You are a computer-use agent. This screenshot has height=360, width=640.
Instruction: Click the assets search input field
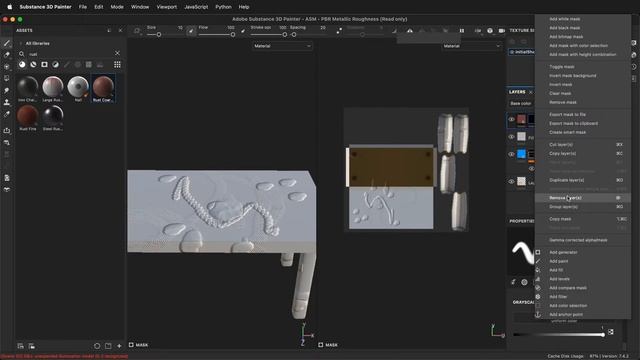(x=70, y=53)
